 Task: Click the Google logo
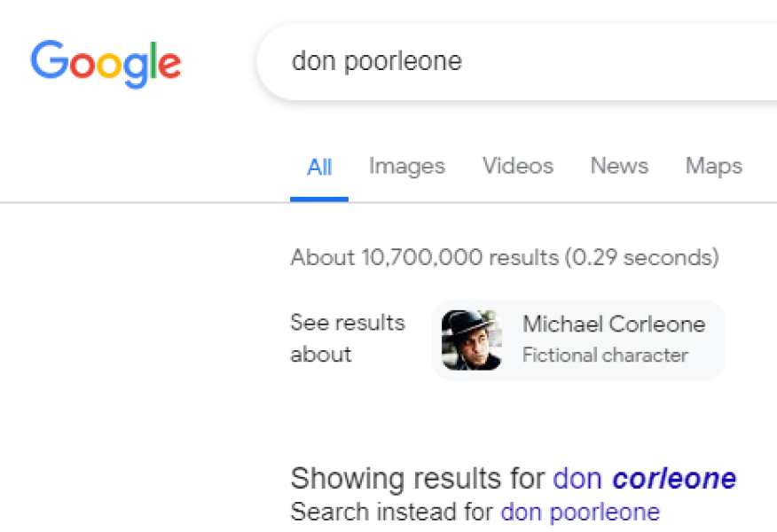(106, 63)
